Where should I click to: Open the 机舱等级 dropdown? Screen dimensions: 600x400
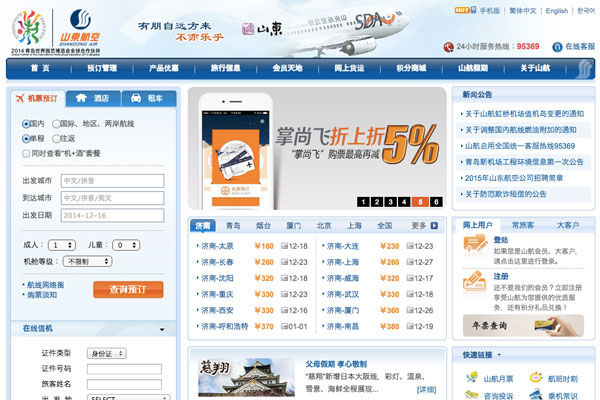(87, 261)
